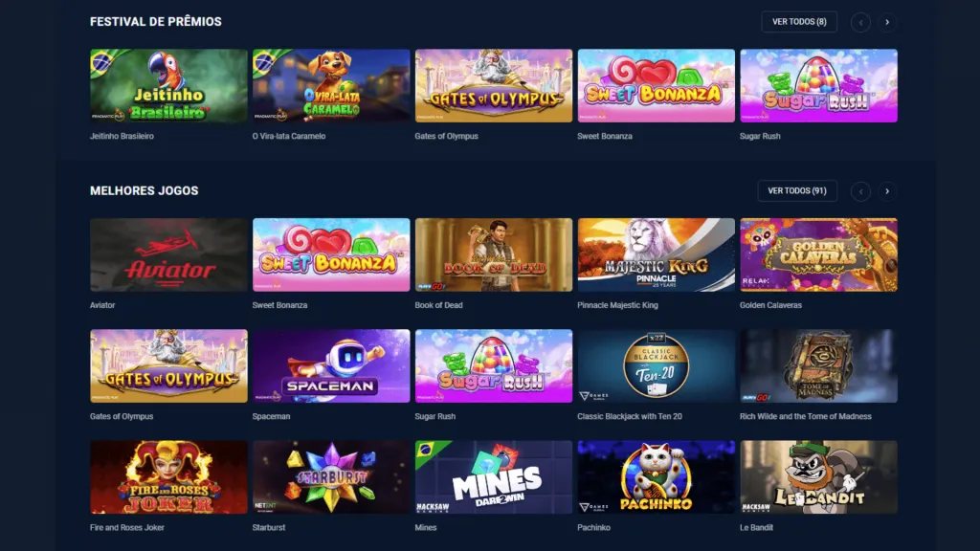Go back in Melhores Jogos carousel
Screen dimensions: 980x551
(860, 191)
